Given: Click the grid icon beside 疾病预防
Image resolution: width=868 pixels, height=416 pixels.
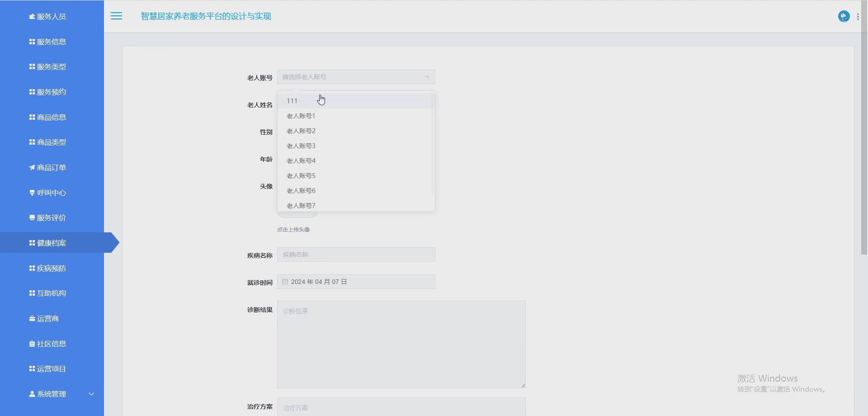Looking at the screenshot, I should point(32,268).
